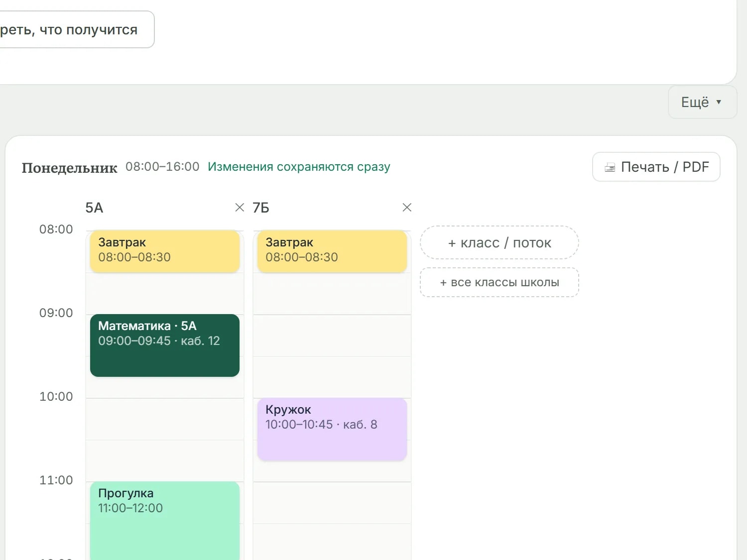Open the Кружок 10:00–10:45 block
Viewport: 747px width, 560px height.
332,429
